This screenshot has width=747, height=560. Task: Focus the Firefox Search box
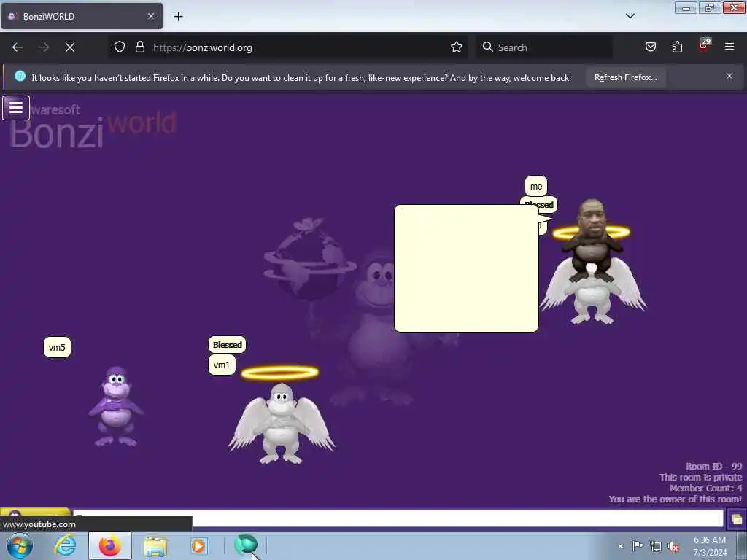544,47
